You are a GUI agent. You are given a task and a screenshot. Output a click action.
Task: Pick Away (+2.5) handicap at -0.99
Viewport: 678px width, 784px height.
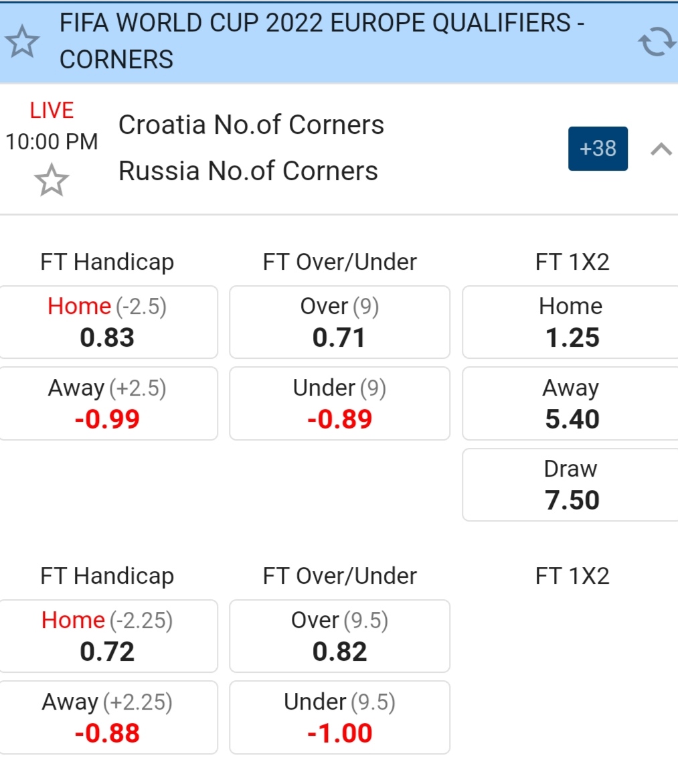(108, 404)
